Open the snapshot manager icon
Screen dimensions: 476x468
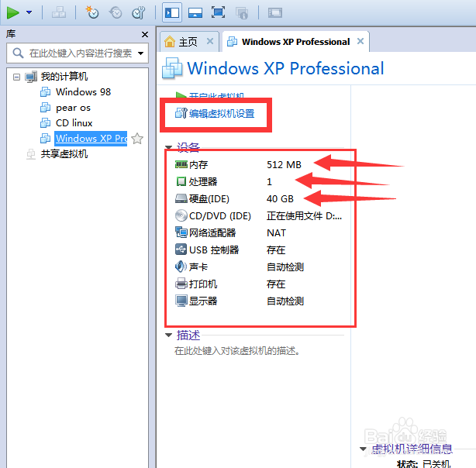139,12
